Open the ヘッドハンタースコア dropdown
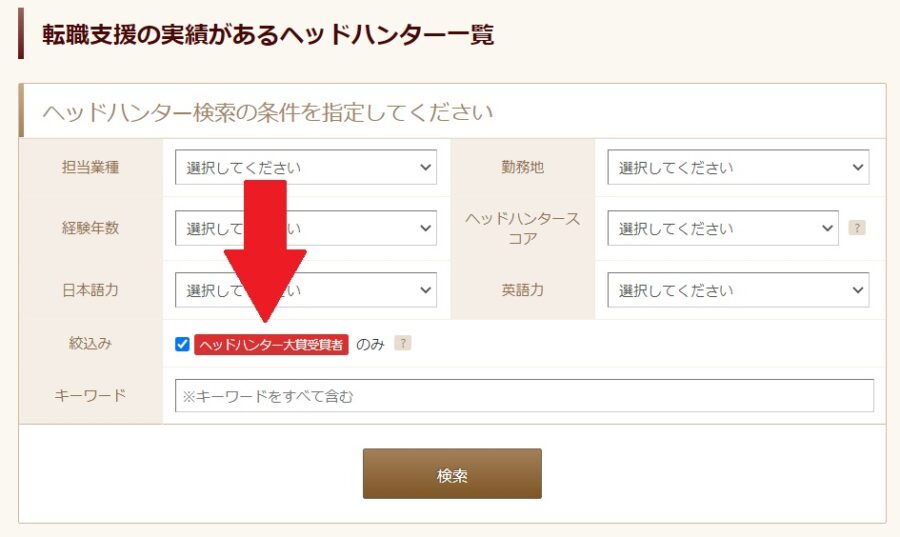 coord(723,228)
